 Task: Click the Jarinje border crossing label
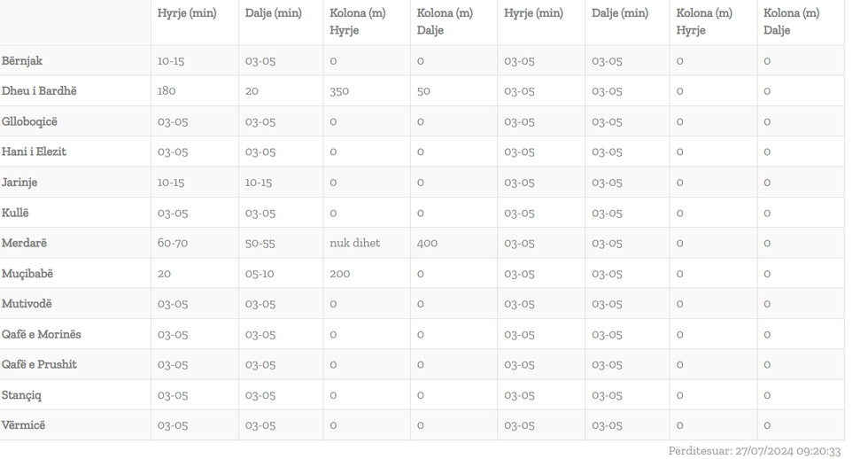(20, 183)
